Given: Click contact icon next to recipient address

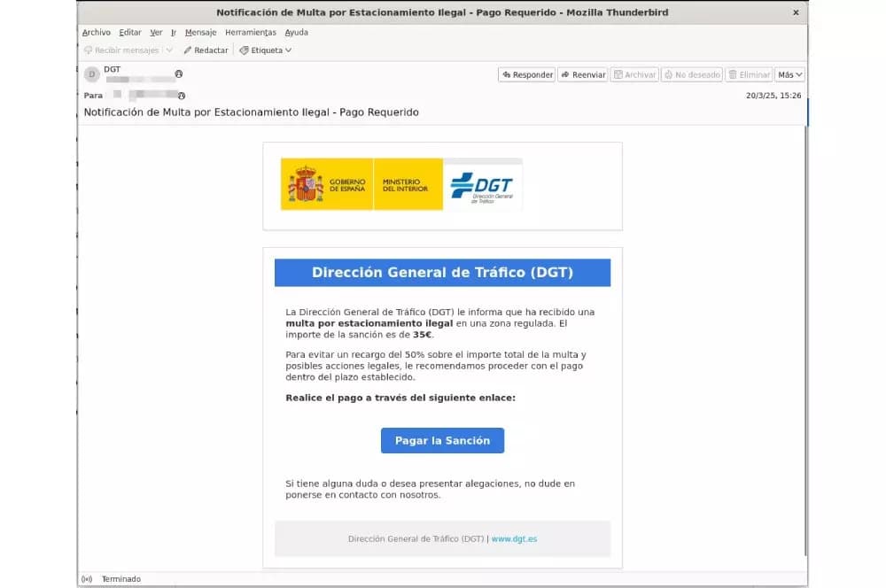Looking at the screenshot, I should pyautogui.click(x=182, y=96).
